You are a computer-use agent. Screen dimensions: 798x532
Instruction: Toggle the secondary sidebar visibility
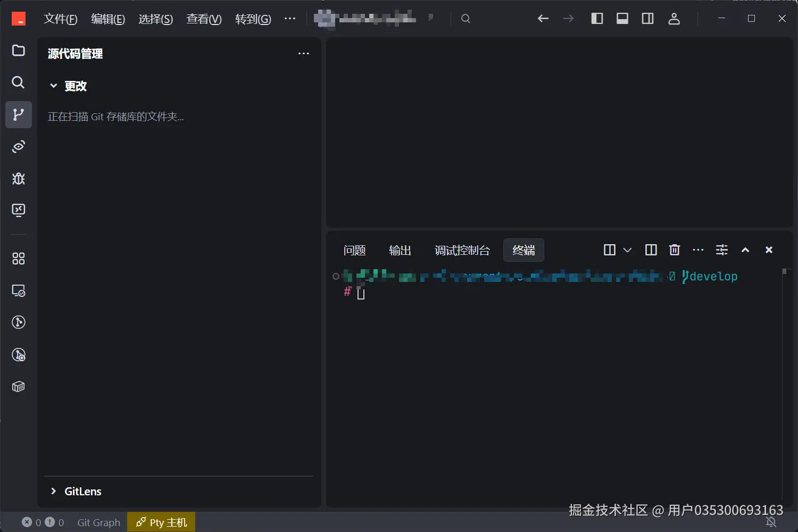648,19
